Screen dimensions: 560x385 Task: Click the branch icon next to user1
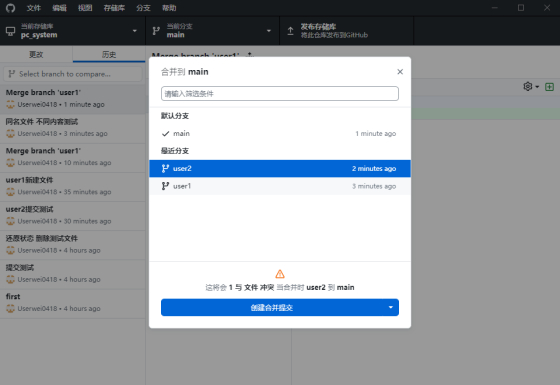(x=165, y=186)
